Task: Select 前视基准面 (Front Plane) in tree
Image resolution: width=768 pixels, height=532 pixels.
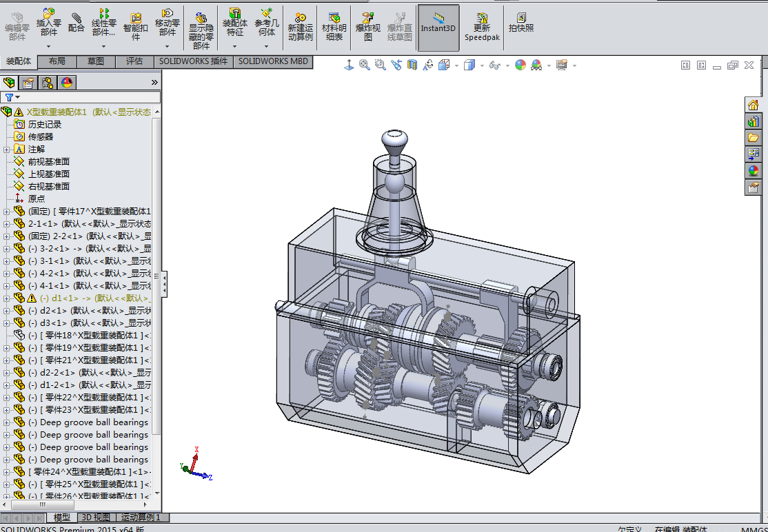Action: tap(48, 162)
